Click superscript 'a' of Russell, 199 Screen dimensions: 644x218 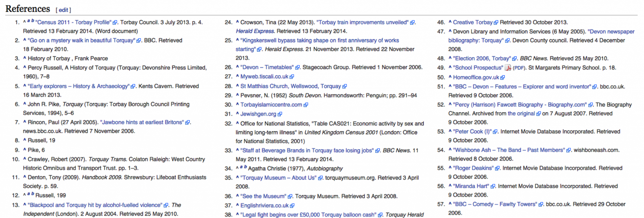pos(28,194)
